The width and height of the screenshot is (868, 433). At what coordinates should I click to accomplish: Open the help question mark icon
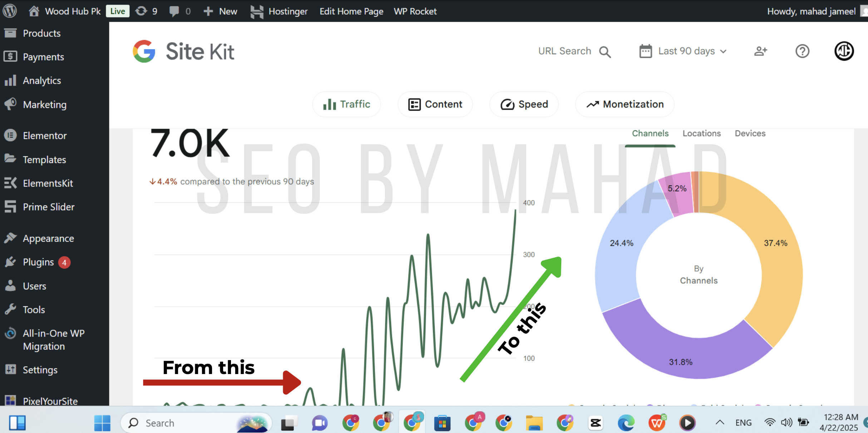click(802, 51)
